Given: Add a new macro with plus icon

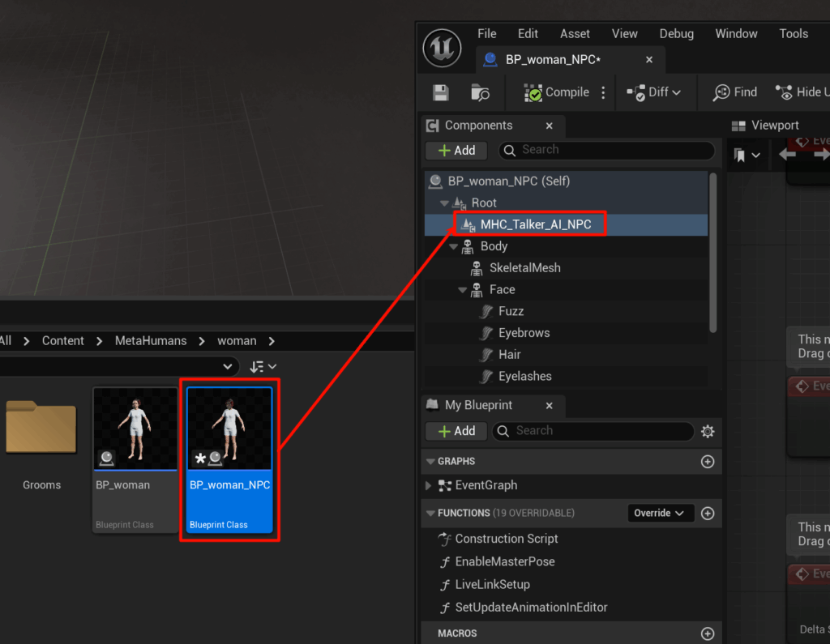Looking at the screenshot, I should click(708, 633).
